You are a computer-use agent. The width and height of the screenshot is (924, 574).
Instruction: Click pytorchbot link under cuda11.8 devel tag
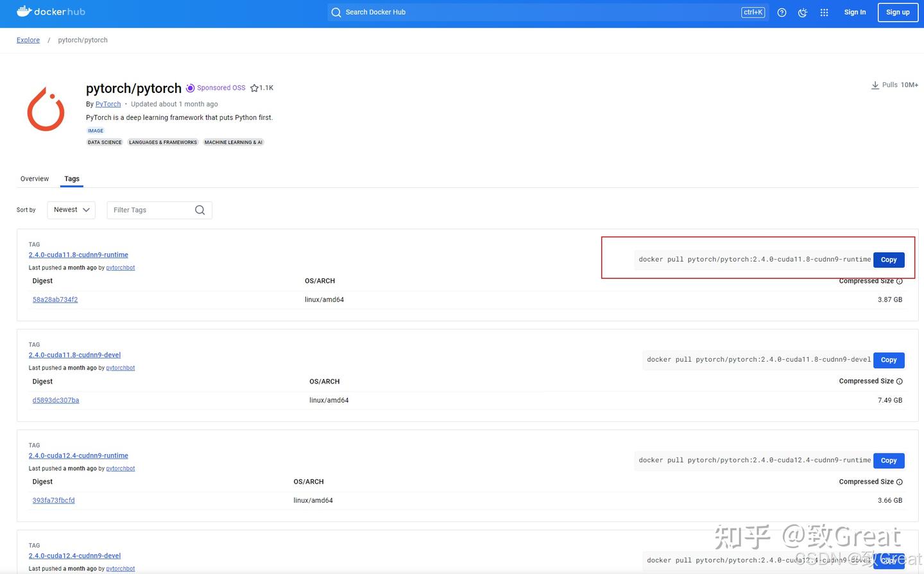[x=121, y=368]
